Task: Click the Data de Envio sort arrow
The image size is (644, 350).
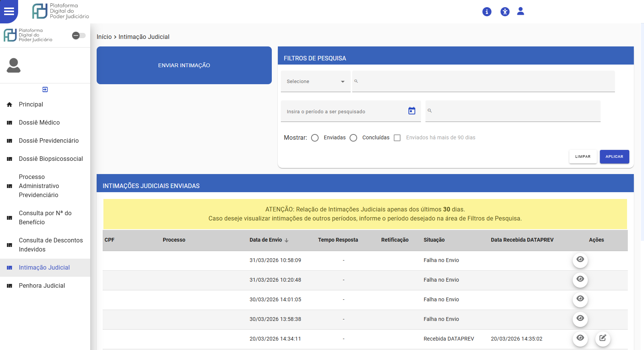Action: (287, 240)
